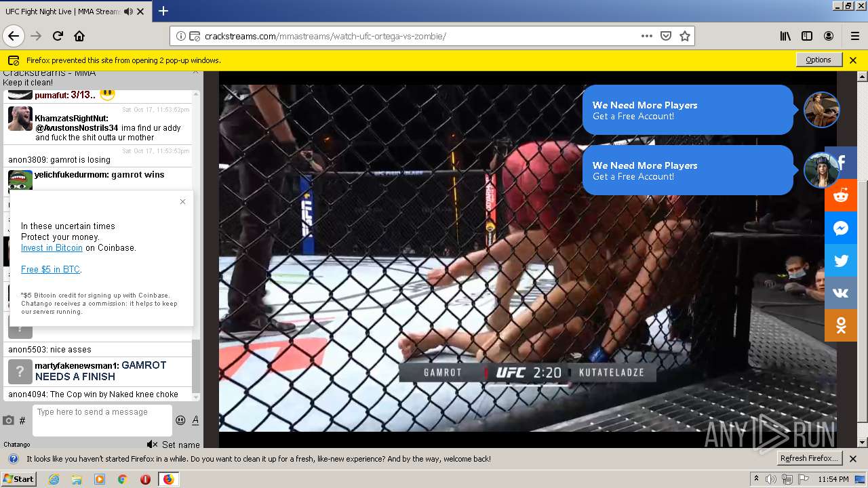Click the Refresh Firefox button
Image resolution: width=868 pixels, height=488 pixels.
pyautogui.click(x=810, y=459)
